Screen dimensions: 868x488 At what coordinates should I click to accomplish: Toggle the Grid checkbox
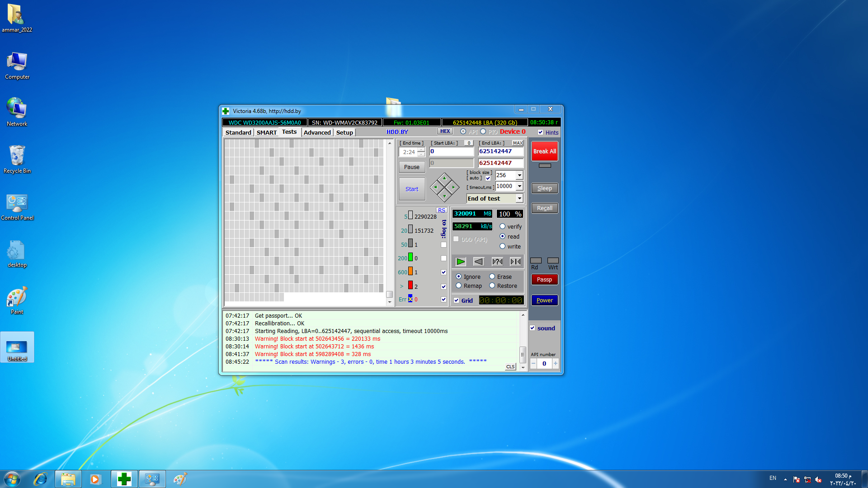pos(456,300)
